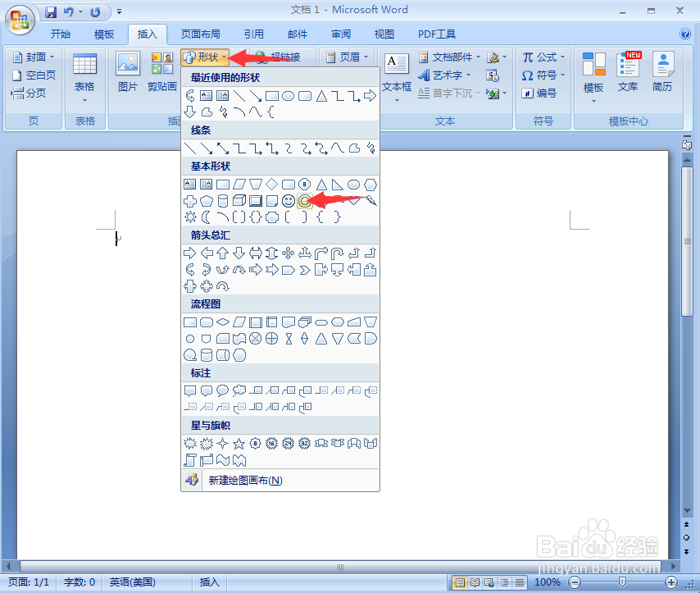Open the 页面布局 Page Layout tab
The width and height of the screenshot is (700, 593).
point(201,34)
